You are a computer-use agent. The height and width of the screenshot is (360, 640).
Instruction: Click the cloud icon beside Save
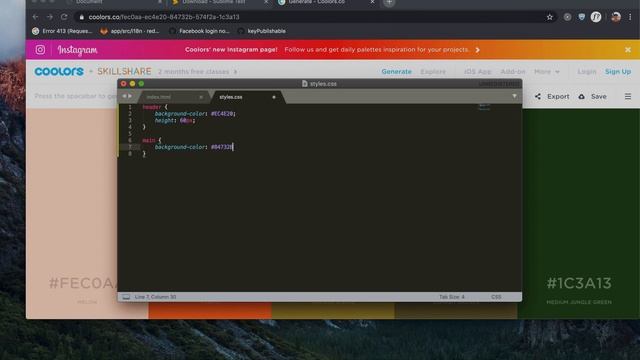(x=582, y=96)
